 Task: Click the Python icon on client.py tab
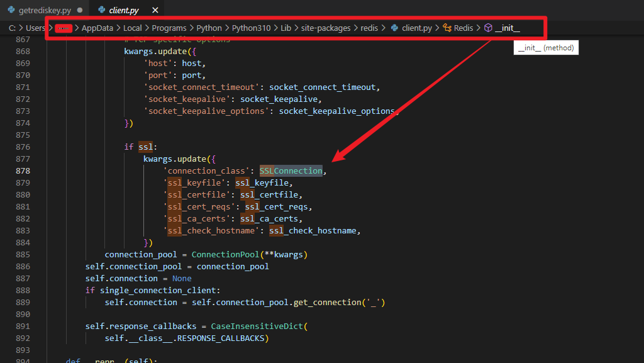(x=101, y=10)
